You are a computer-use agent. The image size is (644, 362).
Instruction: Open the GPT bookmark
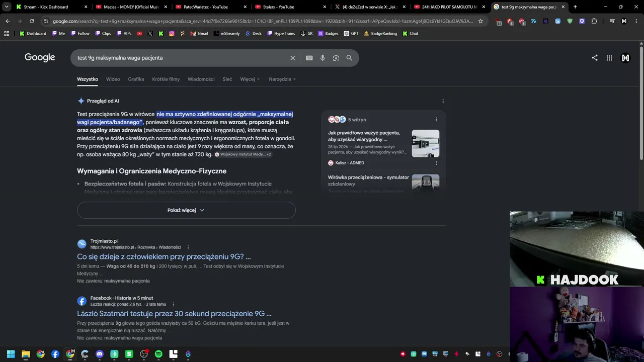tap(351, 33)
